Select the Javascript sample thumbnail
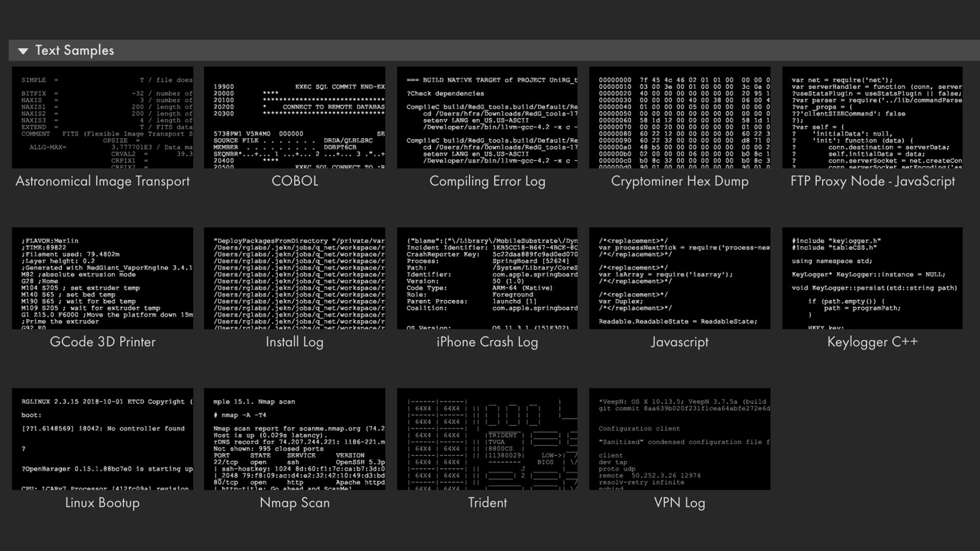This screenshot has height=551, width=980. tap(679, 278)
